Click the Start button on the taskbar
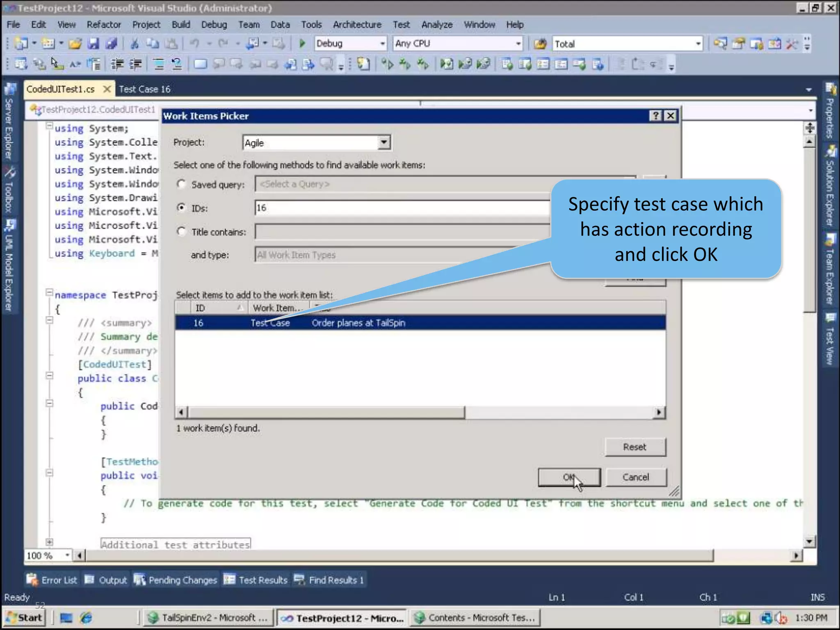840x630 pixels. [x=25, y=618]
